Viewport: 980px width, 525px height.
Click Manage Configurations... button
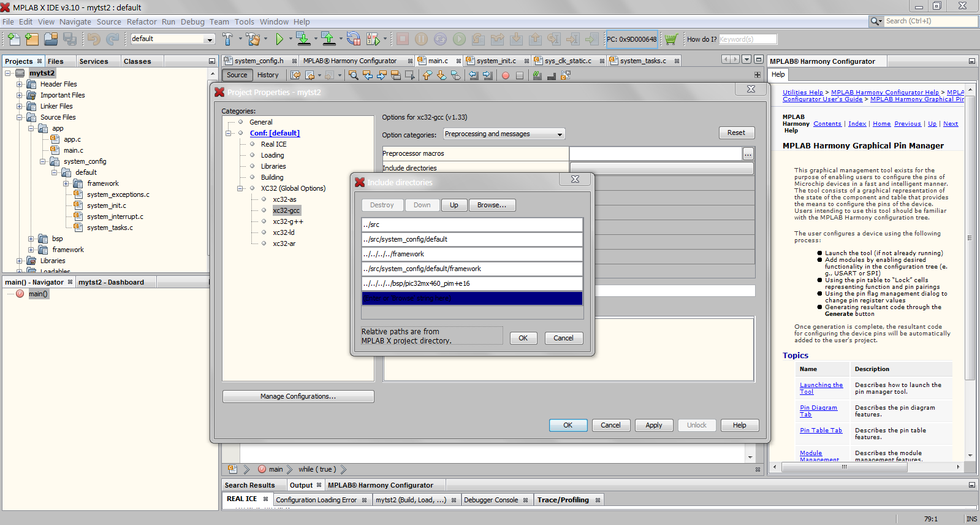pyautogui.click(x=298, y=396)
